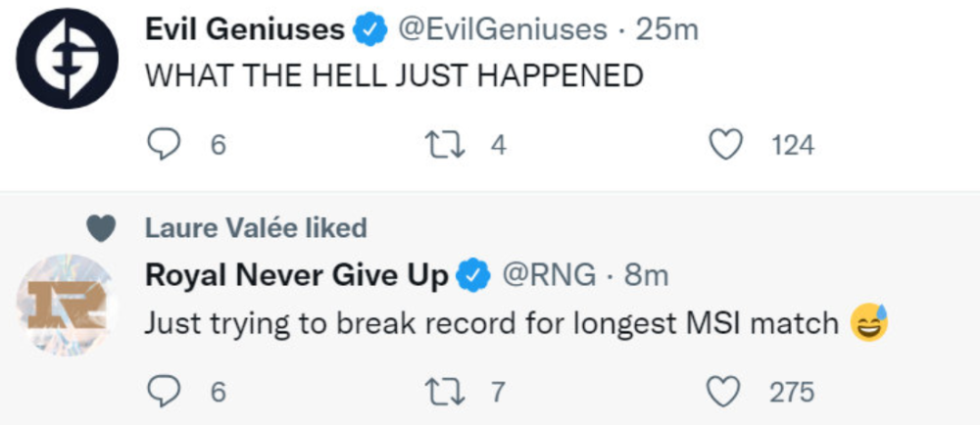
Task: Click the 8m timestamp on the RNG tweet
Action: click(647, 276)
